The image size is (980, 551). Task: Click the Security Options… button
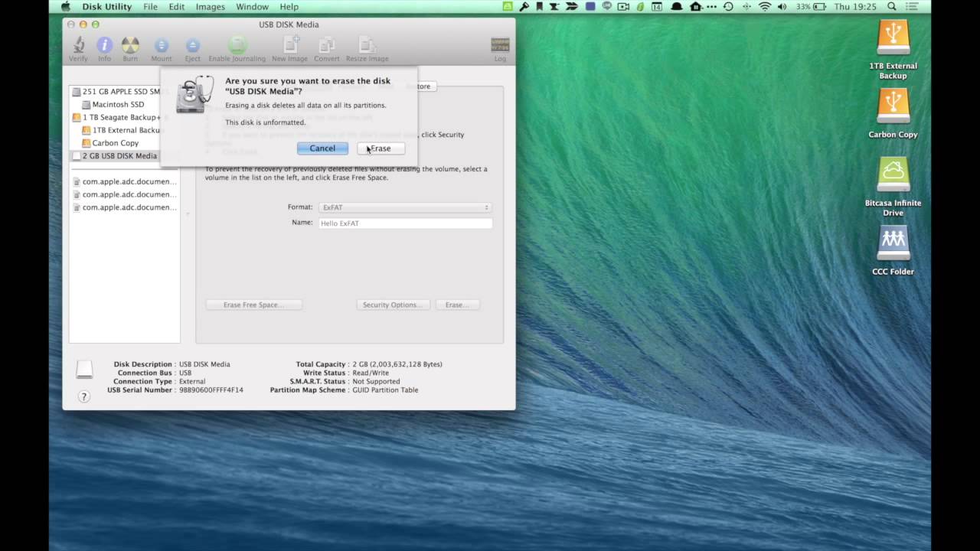pyautogui.click(x=393, y=305)
